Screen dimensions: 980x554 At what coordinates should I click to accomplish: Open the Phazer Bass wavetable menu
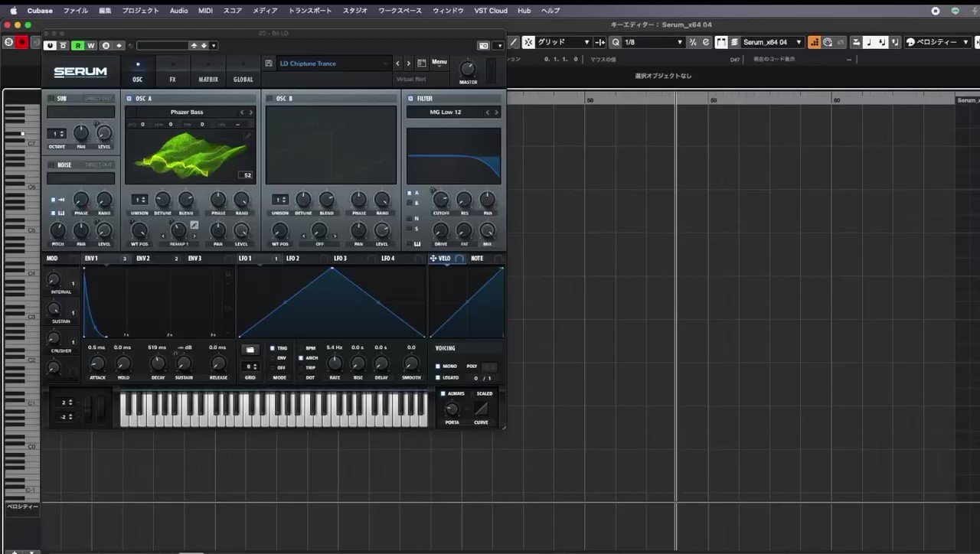click(187, 112)
